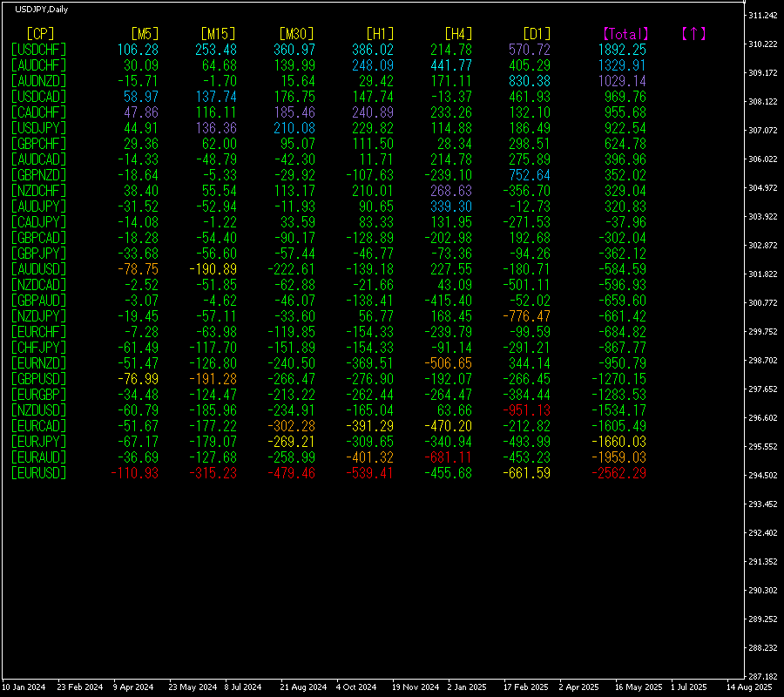This screenshot has height=697, width=784.
Task: Click the EURJPY total value -1660.03
Action: tap(619, 442)
